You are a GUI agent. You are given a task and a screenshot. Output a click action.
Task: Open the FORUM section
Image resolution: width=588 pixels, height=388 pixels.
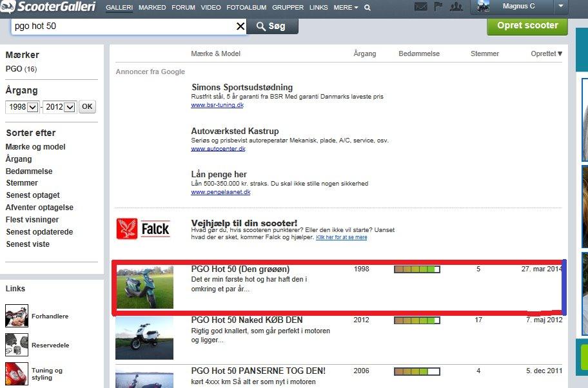pyautogui.click(x=183, y=8)
